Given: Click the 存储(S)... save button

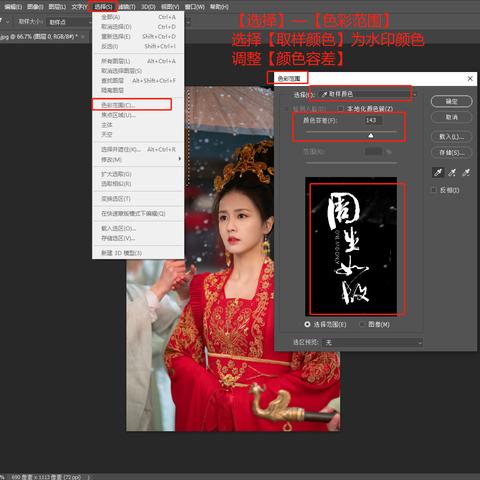Looking at the screenshot, I should [x=452, y=153].
